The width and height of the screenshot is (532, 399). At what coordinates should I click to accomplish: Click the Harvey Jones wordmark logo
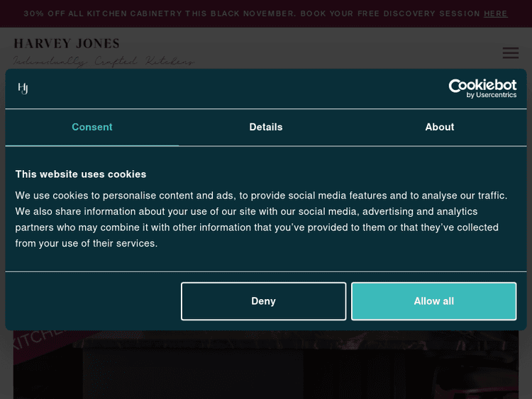click(67, 44)
